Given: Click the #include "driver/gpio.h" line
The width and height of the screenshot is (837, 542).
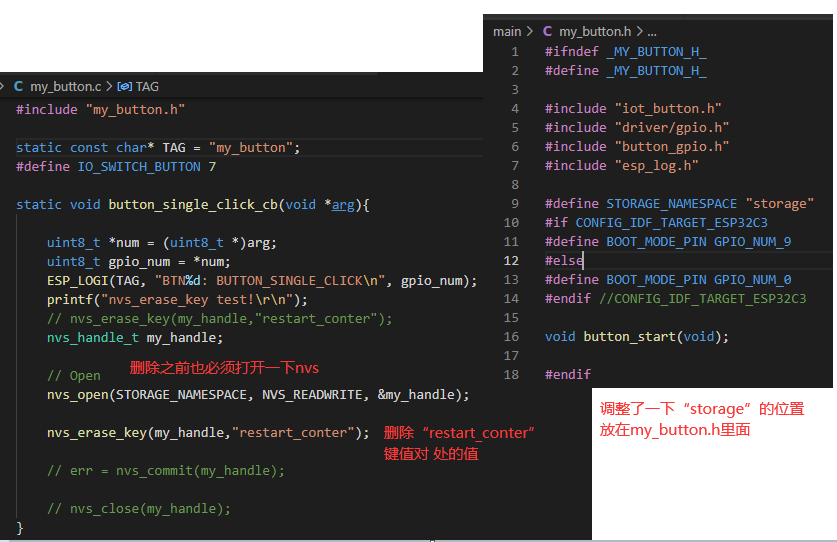Looking at the screenshot, I should click(637, 127).
